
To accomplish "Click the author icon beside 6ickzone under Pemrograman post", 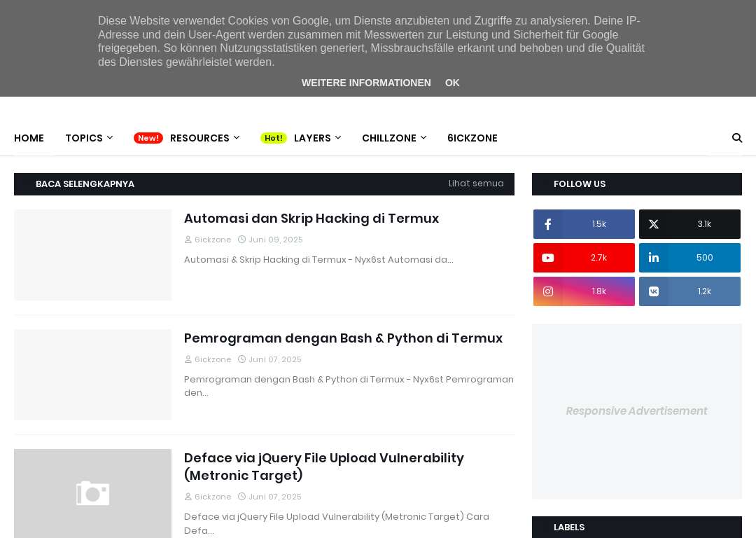I will point(188,359).
